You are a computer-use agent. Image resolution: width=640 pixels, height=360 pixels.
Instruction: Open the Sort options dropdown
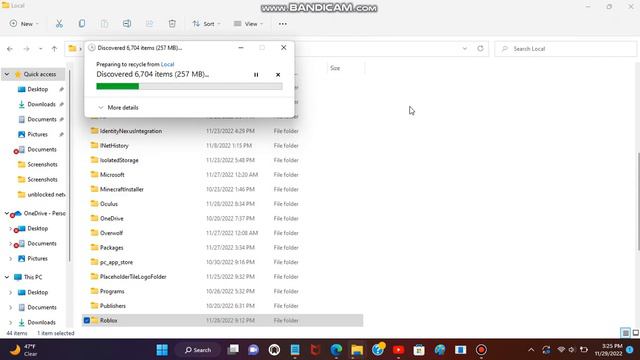206,24
